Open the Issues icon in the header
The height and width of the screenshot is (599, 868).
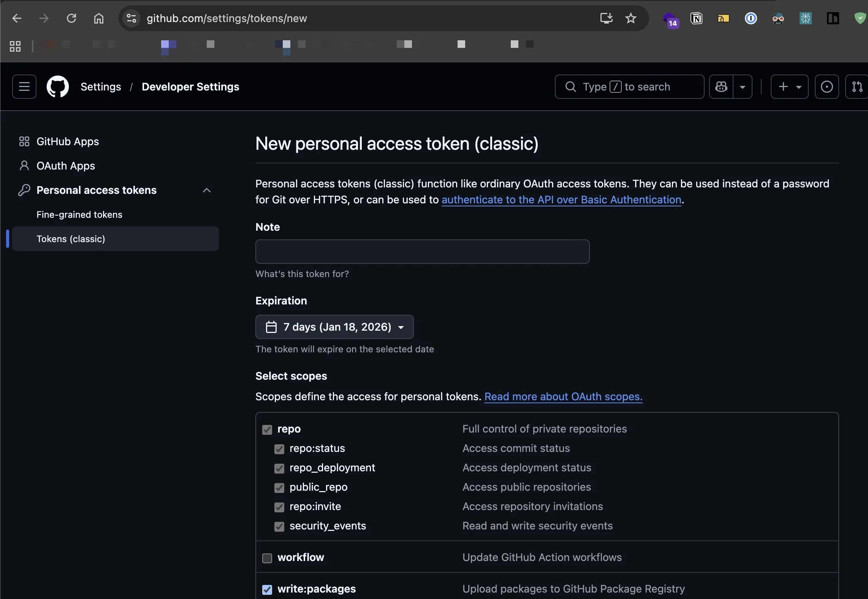click(x=827, y=86)
